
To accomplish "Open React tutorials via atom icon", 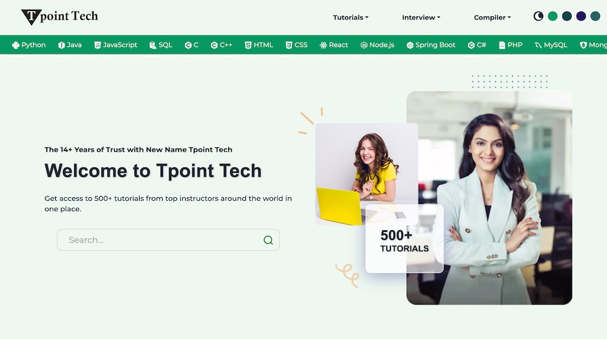I will [x=324, y=45].
